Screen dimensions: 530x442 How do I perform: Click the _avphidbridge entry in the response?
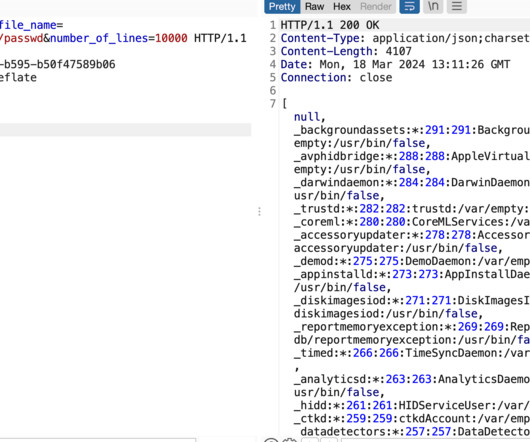(x=412, y=156)
